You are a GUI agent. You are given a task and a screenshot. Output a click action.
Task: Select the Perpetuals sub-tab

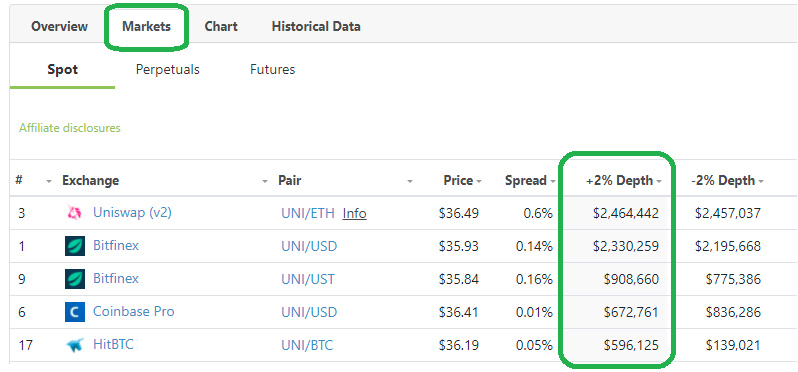click(167, 69)
